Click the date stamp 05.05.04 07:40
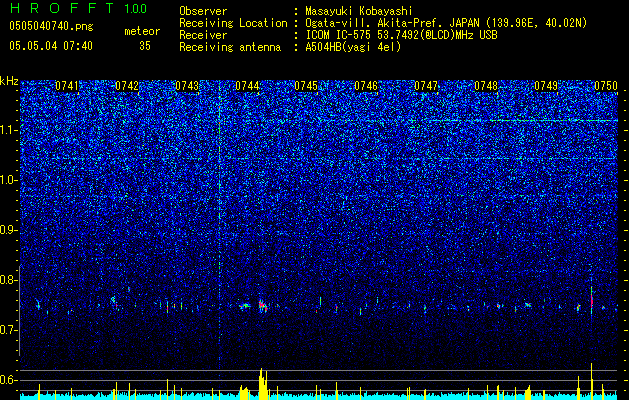 51,46
